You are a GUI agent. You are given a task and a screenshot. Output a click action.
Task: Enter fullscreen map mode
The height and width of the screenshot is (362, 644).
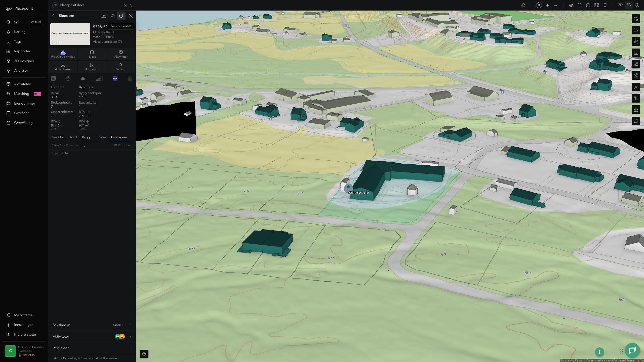[580, 5]
